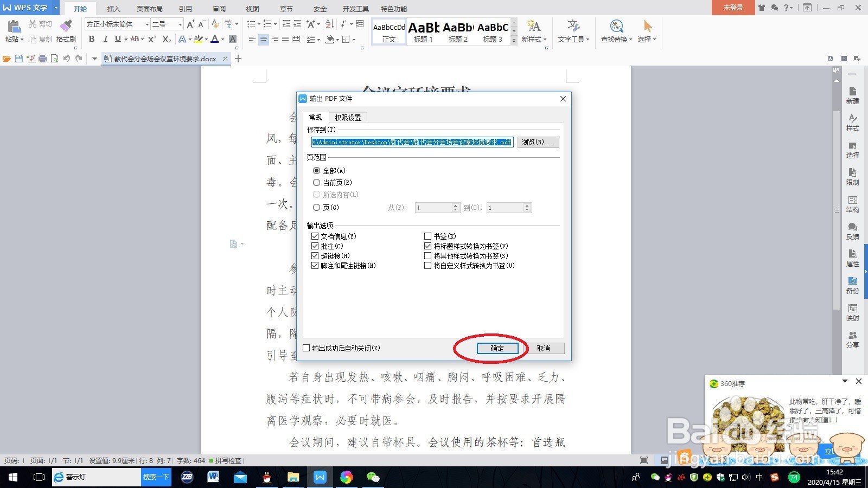Click the Print icon in quick access bar

(x=42, y=59)
